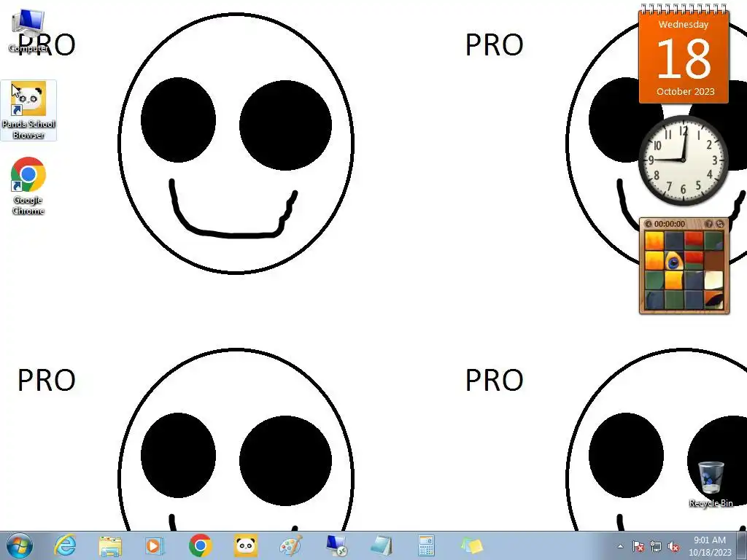Open Paint from the taskbar
Image resolution: width=747 pixels, height=560 pixels.
pyautogui.click(x=290, y=545)
